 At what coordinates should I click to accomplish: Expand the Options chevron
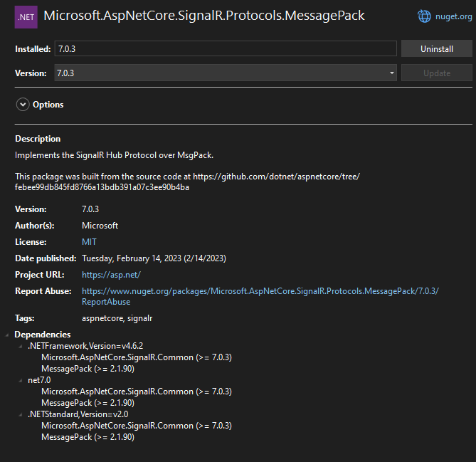pyautogui.click(x=23, y=105)
